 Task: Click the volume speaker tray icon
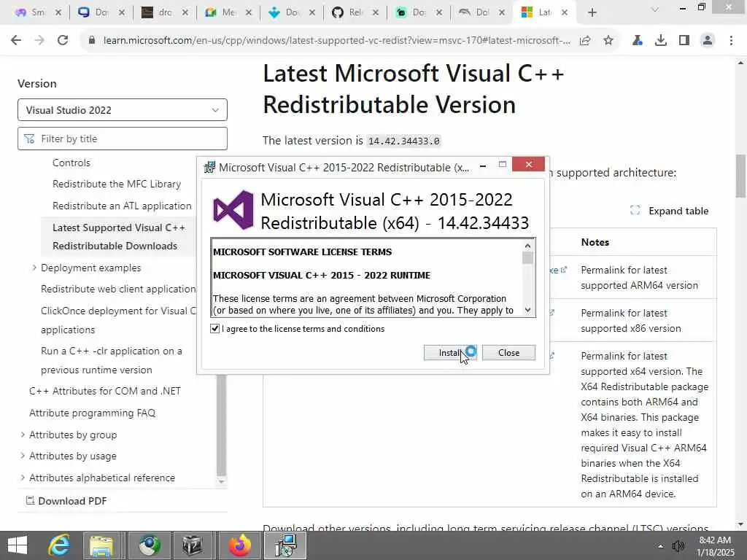point(678,546)
